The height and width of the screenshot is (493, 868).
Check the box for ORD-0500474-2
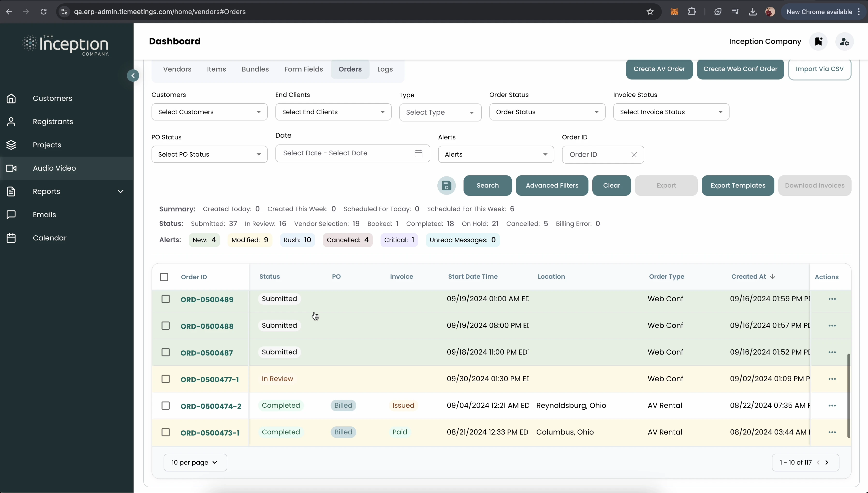pos(166,406)
